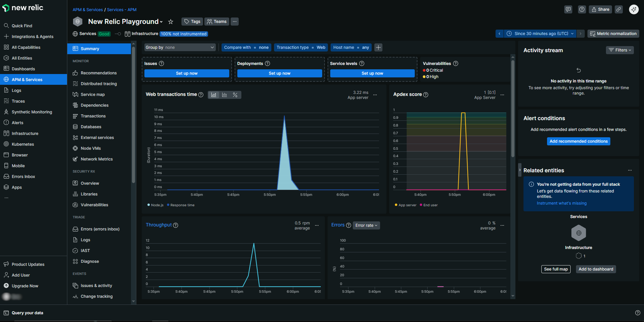Switch chart to percentile view
Screen dimensions: 644x322
click(235, 95)
